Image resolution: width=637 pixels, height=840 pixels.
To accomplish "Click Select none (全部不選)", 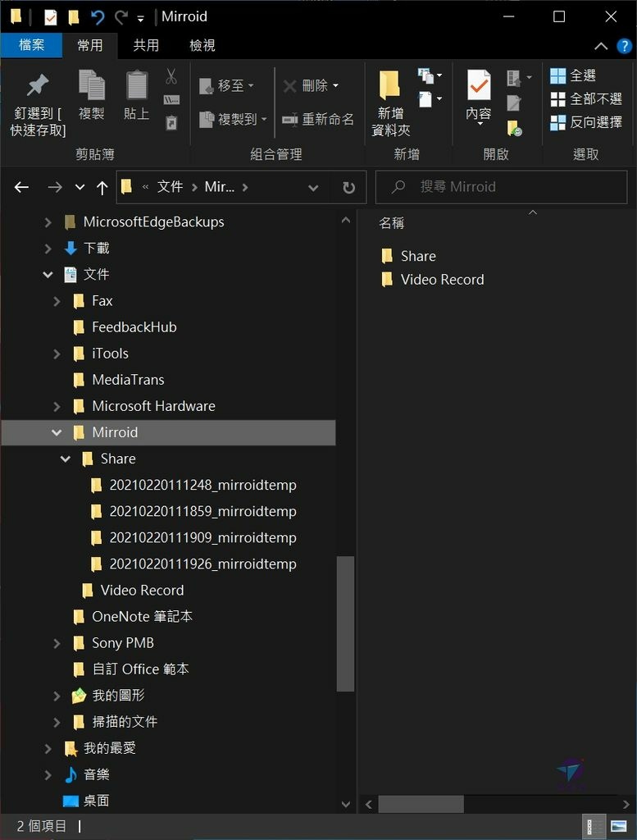I will click(x=586, y=99).
